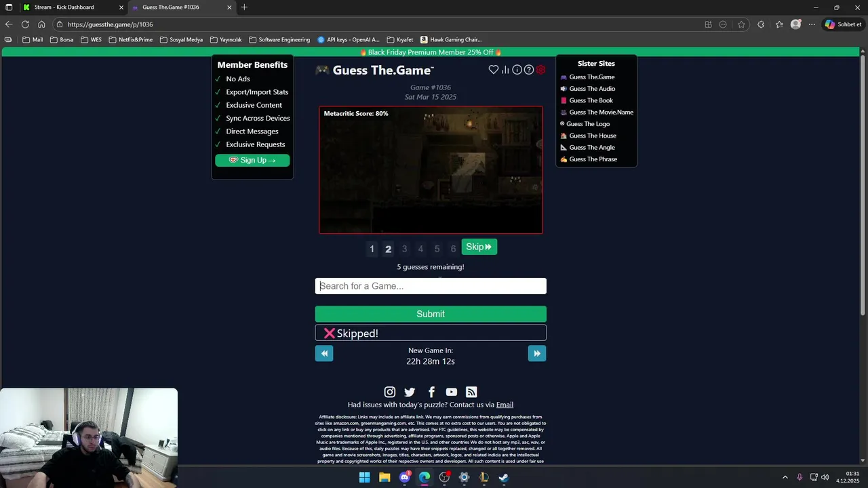868x488 pixels.
Task: Open the Sosyal Medya bookmarks folder
Action: [x=180, y=40]
